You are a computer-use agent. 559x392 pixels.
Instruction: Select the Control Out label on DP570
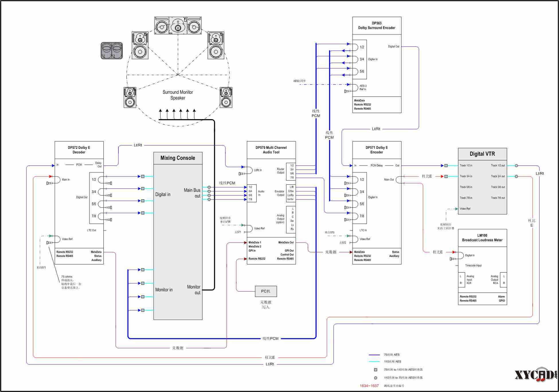(x=287, y=255)
